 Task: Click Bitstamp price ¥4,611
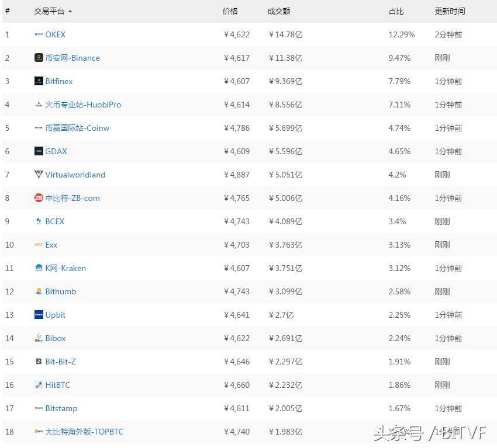tap(236, 408)
